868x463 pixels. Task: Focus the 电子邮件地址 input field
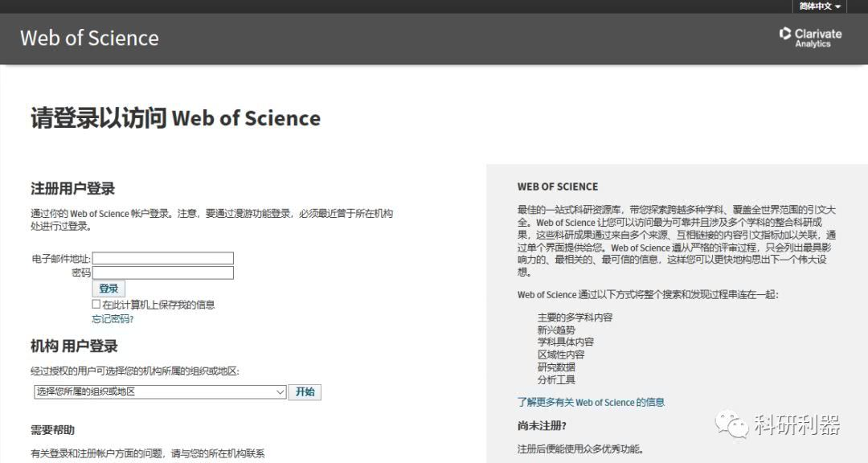point(162,258)
